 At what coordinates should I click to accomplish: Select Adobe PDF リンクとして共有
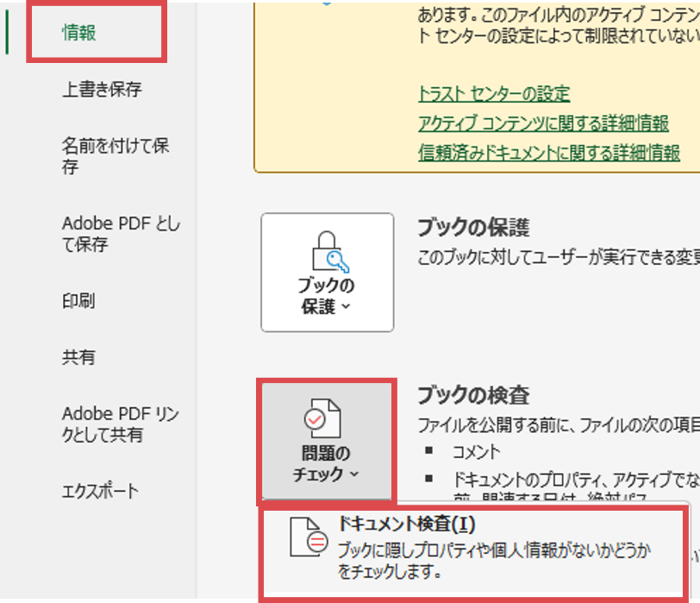(x=121, y=424)
